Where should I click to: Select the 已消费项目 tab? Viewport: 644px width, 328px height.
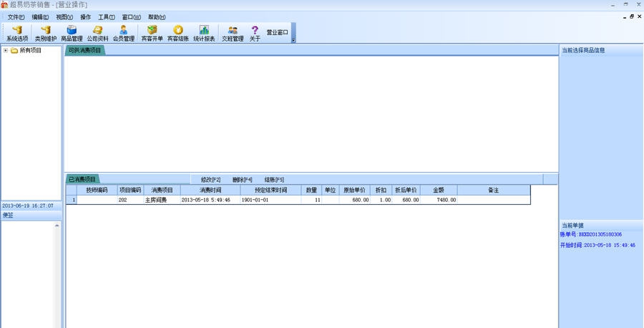82,179
